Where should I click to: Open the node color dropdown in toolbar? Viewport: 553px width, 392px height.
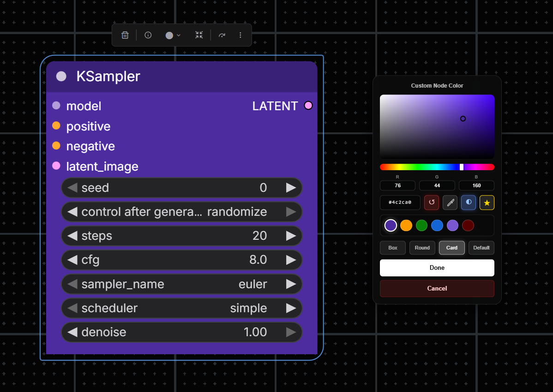(x=173, y=35)
